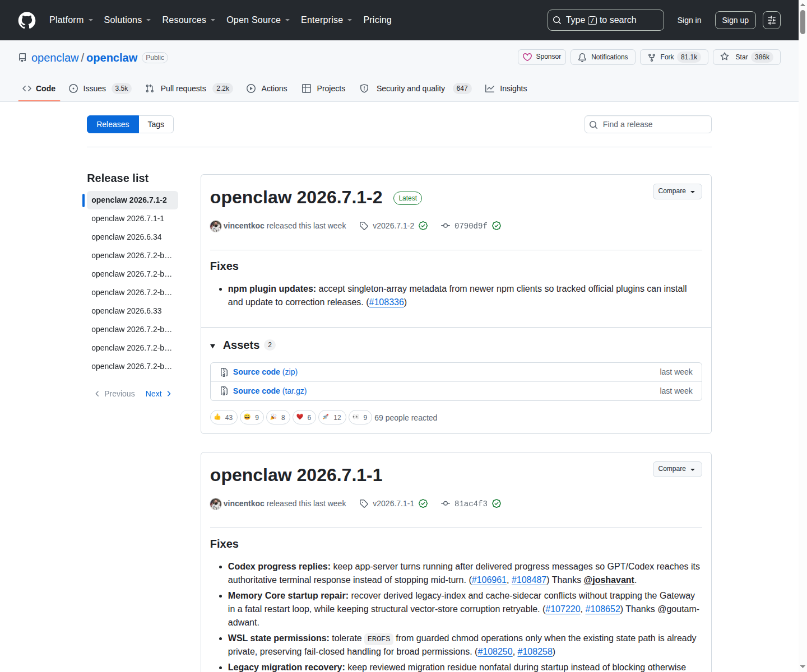Viewport: 807px width, 672px height.
Task: Click the Sponsor heart button
Action: pos(542,57)
